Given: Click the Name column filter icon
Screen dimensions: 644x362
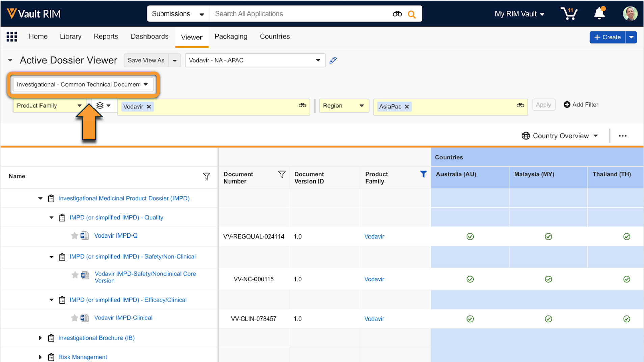Looking at the screenshot, I should [207, 176].
